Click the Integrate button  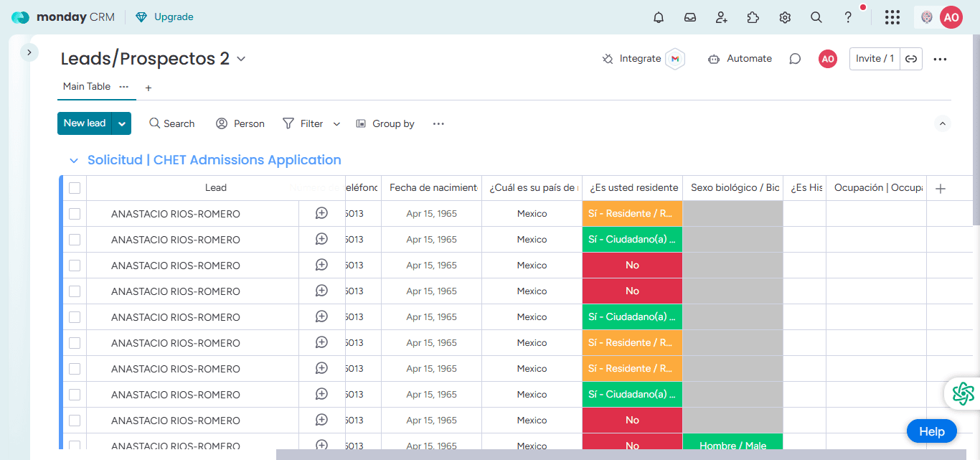pos(631,59)
